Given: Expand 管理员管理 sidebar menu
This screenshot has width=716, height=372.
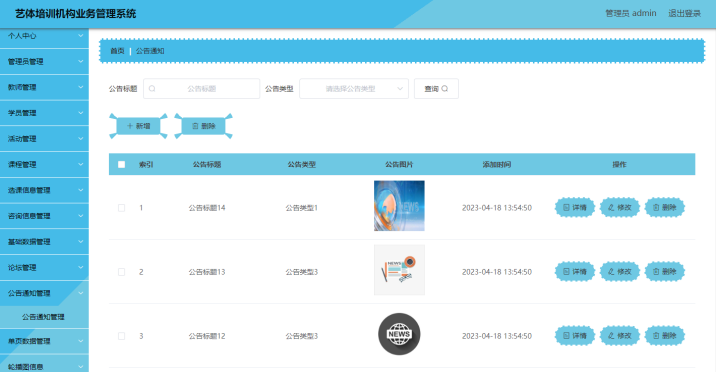Looking at the screenshot, I should 44,62.
